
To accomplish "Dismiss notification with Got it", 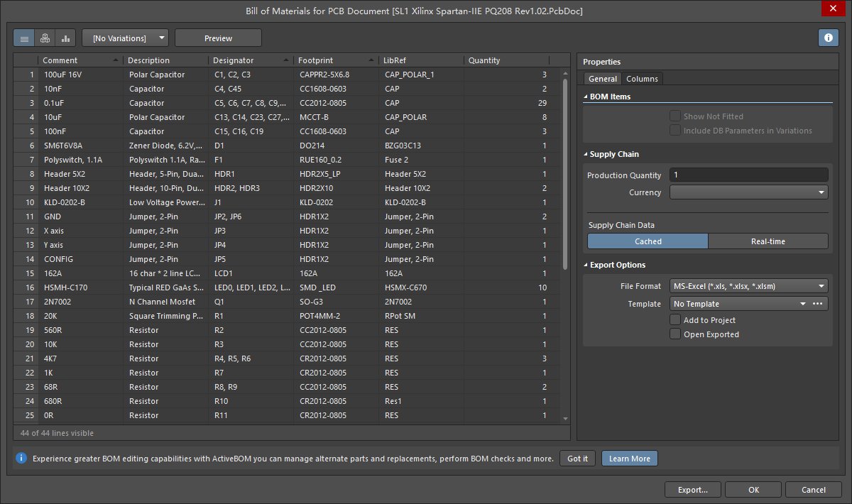I will (x=577, y=459).
